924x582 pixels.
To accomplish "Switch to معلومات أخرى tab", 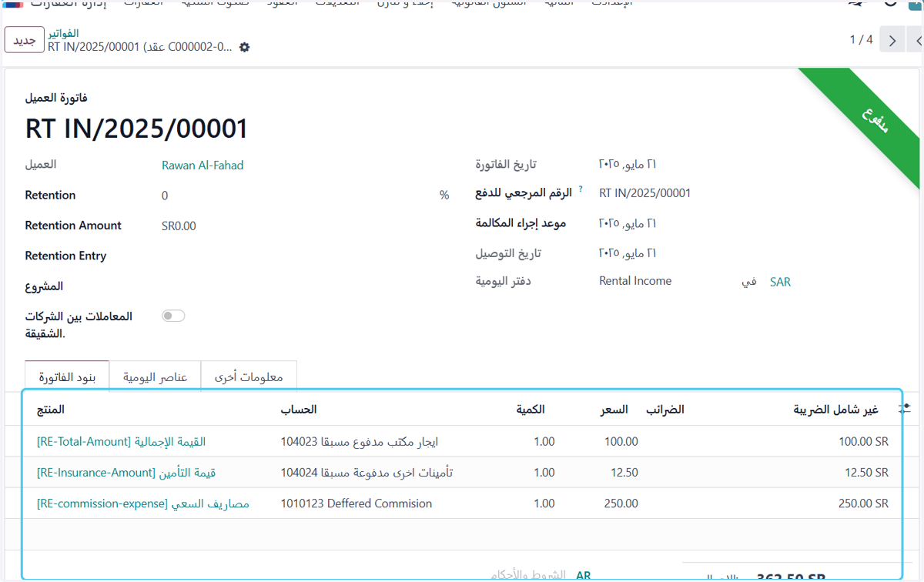I will coord(249,377).
